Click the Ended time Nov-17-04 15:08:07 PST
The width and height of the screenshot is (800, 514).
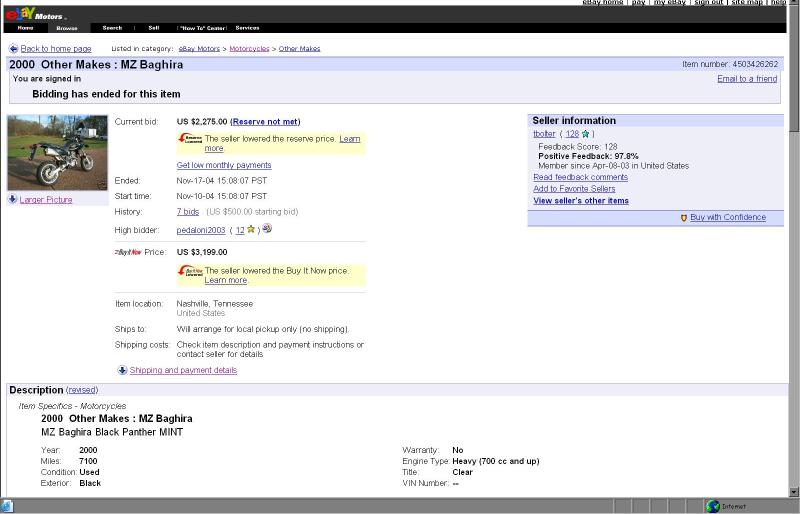(222, 181)
